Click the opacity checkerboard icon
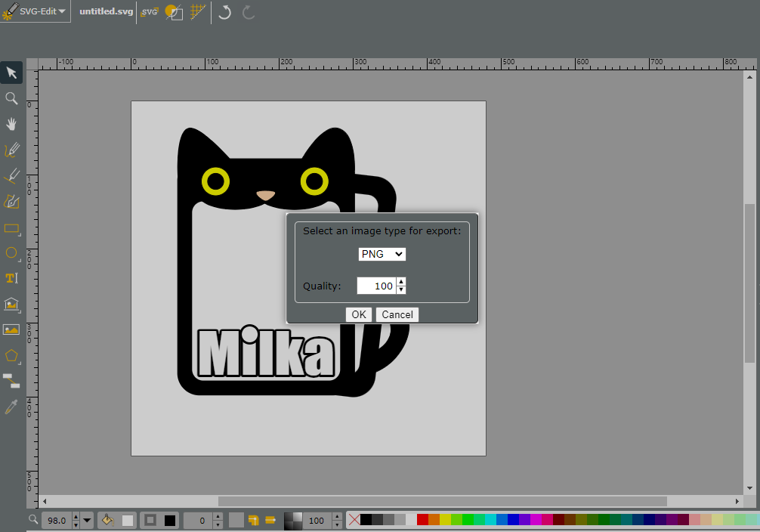Screen dimensions: 760x532 point(293,521)
